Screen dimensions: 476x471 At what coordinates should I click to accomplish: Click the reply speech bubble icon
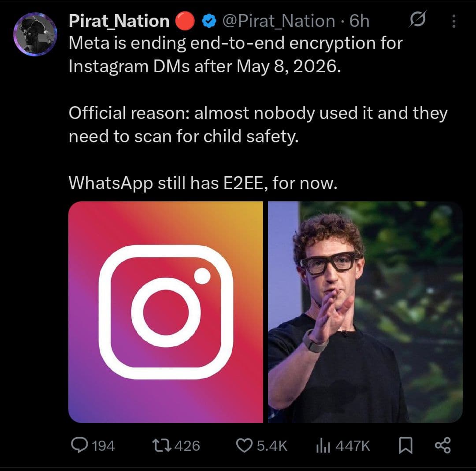pos(79,445)
